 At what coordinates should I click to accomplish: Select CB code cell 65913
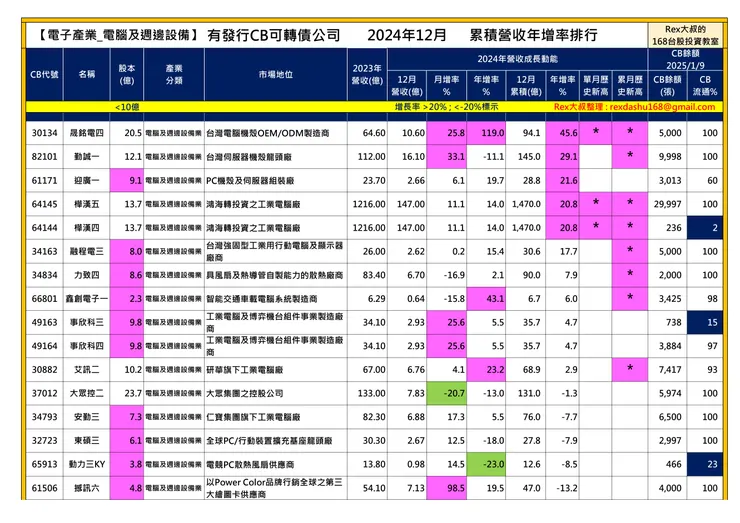[x=44, y=464]
